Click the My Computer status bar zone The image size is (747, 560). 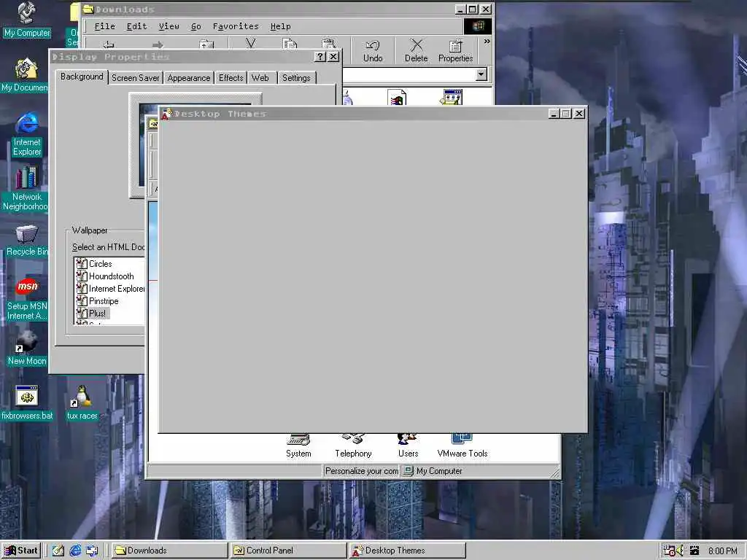479,471
